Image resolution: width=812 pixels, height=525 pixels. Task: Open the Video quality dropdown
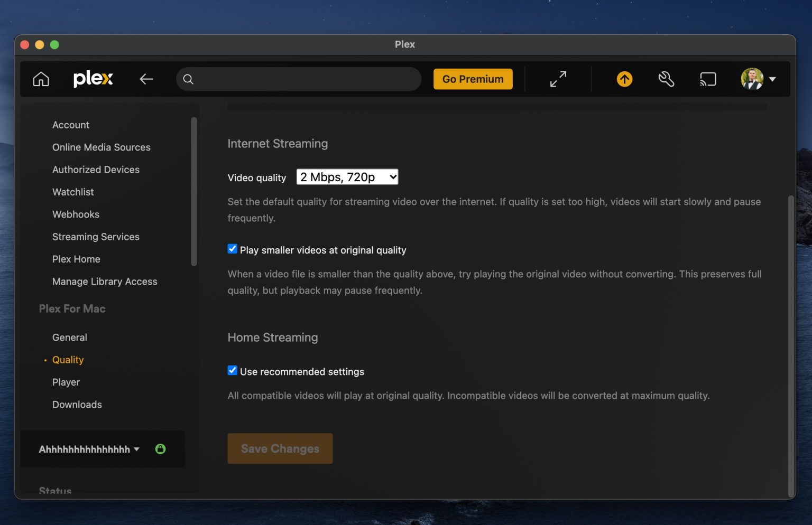coord(347,177)
